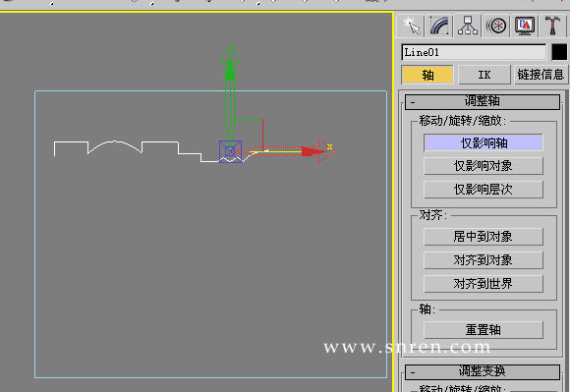Open the Utilities hammer icon
The image size is (570, 392).
[552, 26]
